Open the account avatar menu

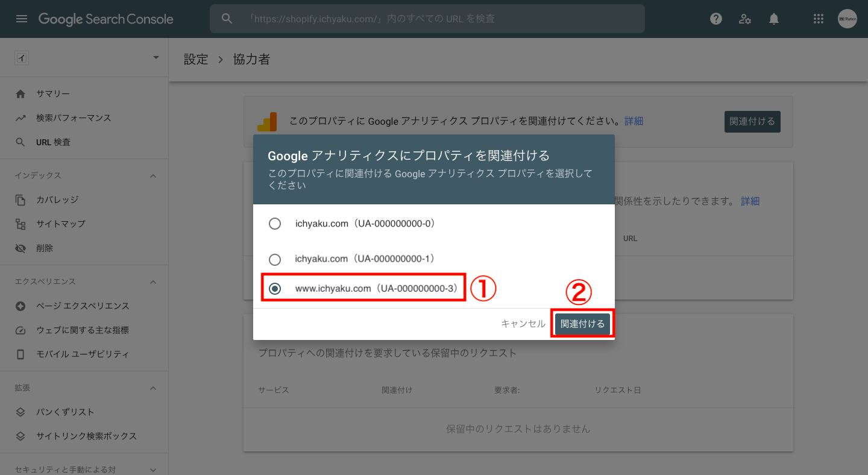848,19
